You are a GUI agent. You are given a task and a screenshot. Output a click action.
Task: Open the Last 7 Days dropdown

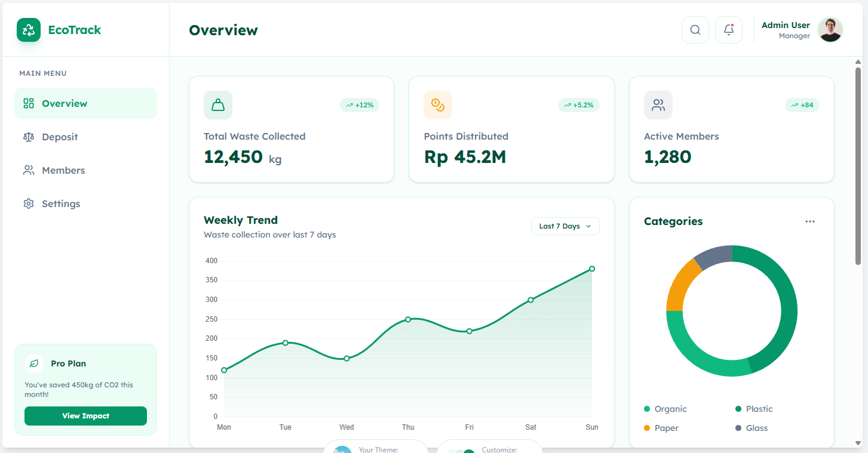(565, 226)
